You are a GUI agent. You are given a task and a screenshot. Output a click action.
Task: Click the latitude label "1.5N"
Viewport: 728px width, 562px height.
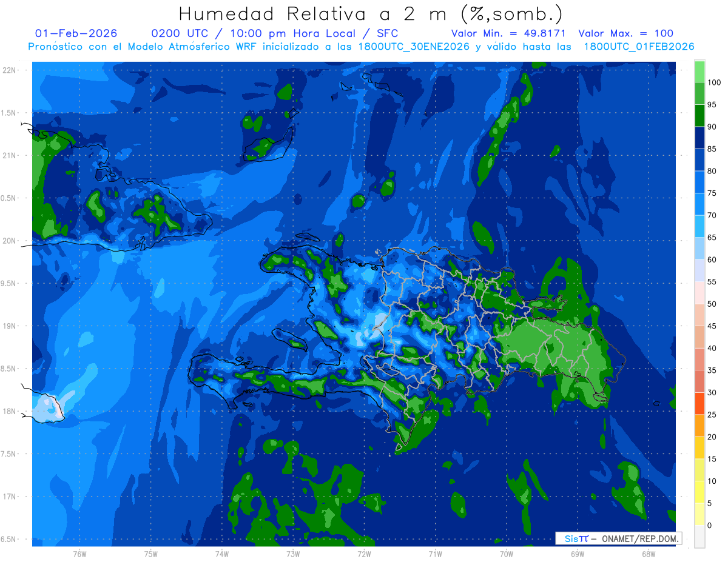(9, 113)
